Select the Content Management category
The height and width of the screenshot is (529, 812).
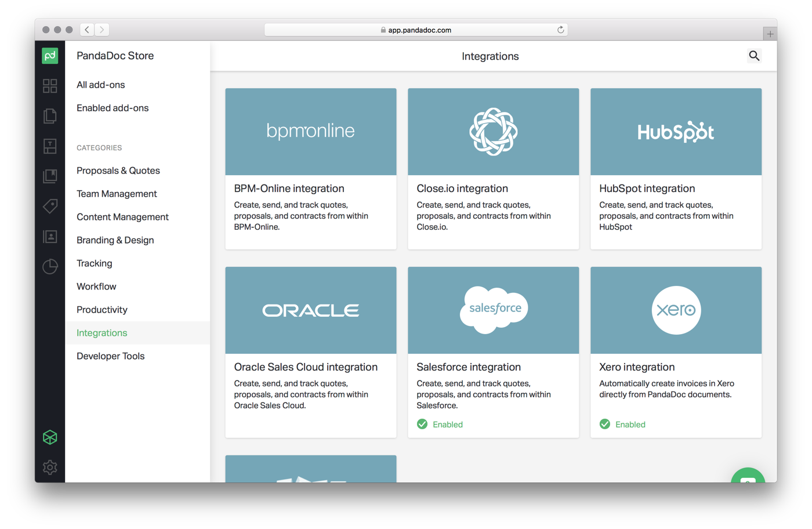click(122, 217)
